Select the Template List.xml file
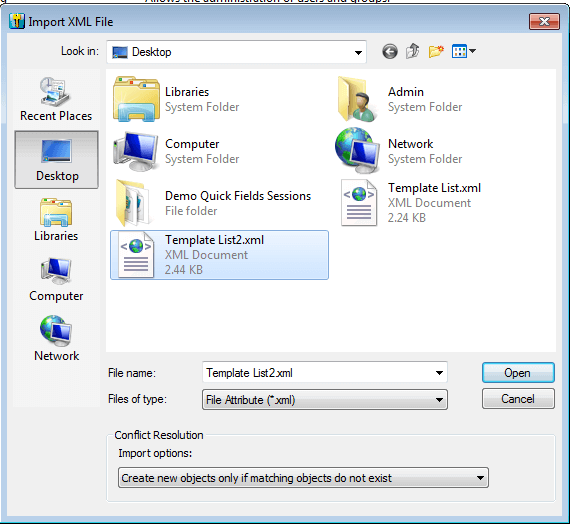574x527 pixels. [410, 203]
